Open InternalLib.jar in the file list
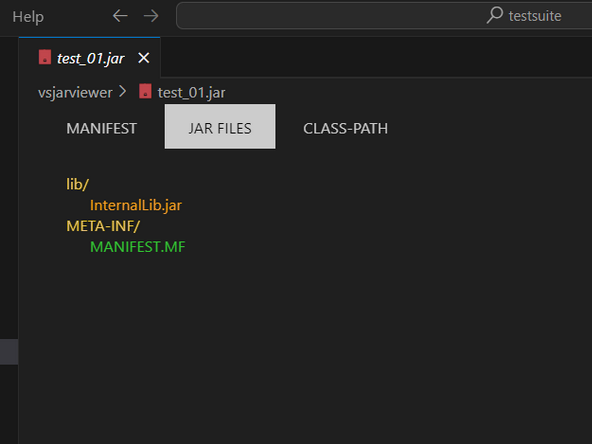 pos(136,205)
